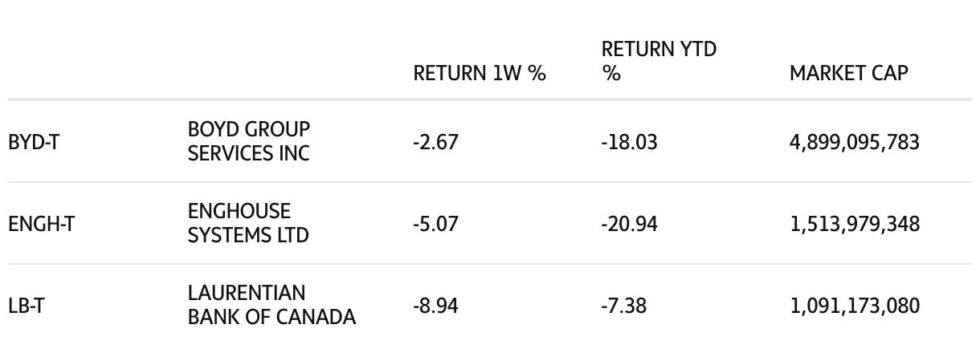The height and width of the screenshot is (353, 980).
Task: Click the MARKET CAP column header
Action: click(848, 74)
